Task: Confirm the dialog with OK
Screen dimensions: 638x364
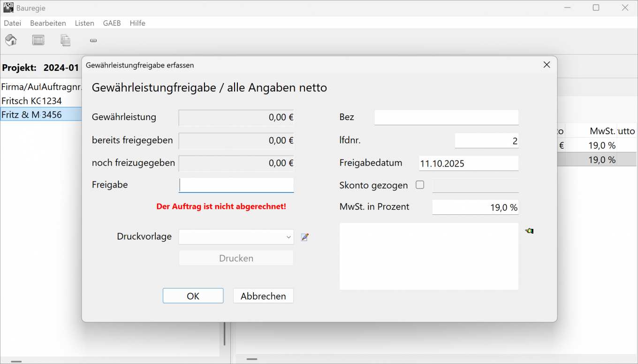Action: [193, 296]
